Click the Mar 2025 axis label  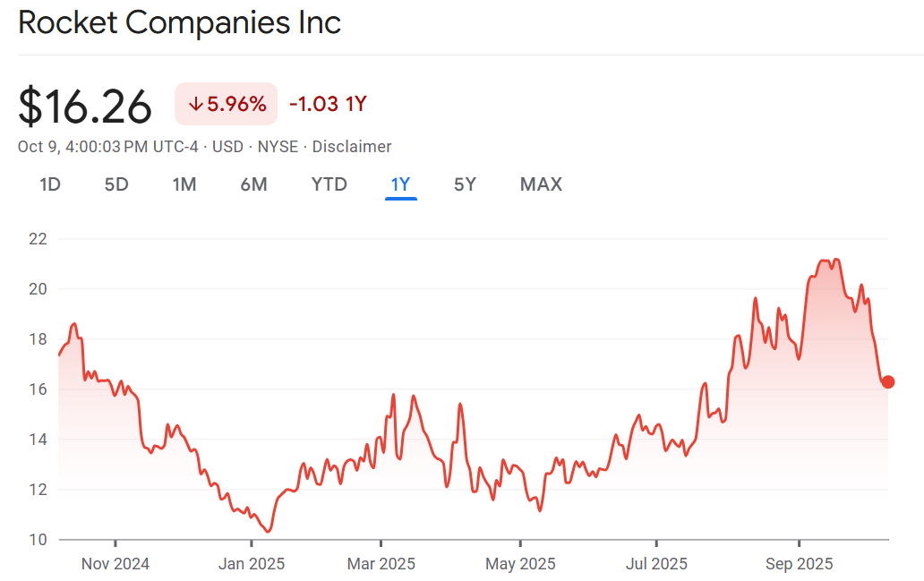381,564
